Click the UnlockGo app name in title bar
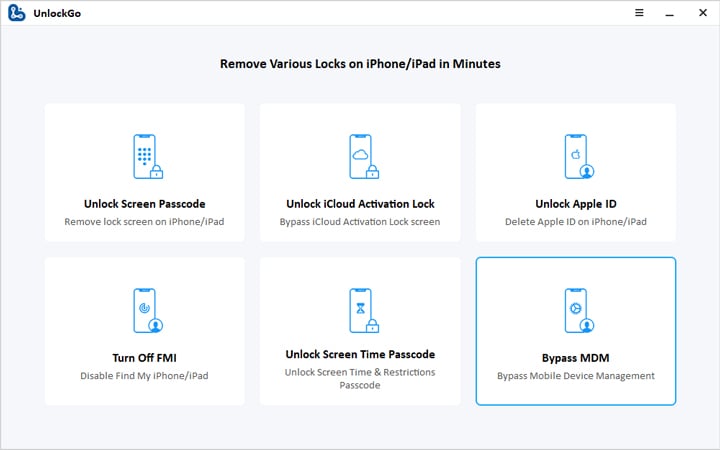 (57, 13)
